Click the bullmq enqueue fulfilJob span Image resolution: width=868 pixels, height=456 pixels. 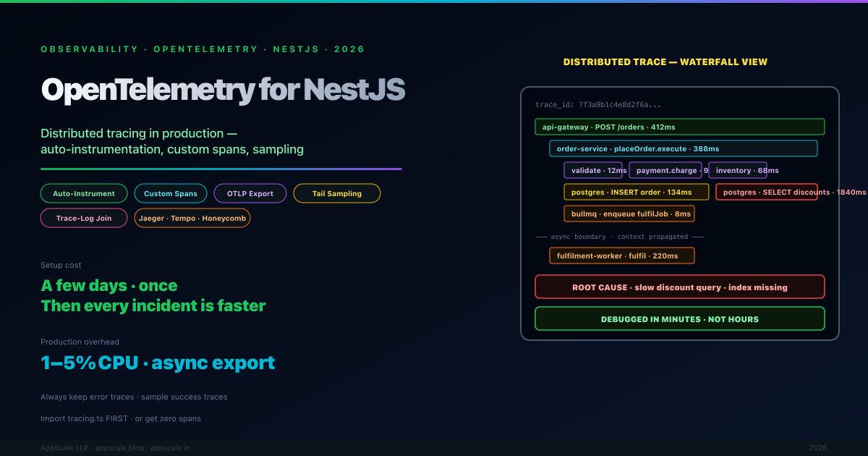click(x=629, y=214)
